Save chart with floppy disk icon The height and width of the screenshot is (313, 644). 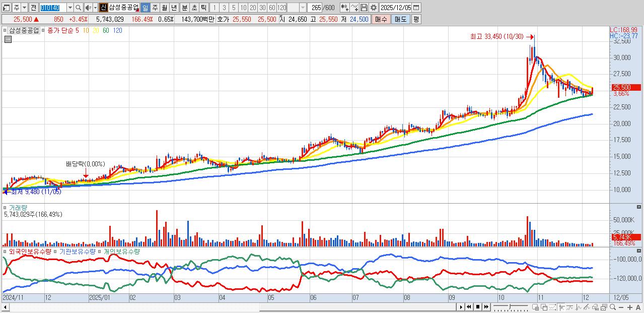pos(364,8)
